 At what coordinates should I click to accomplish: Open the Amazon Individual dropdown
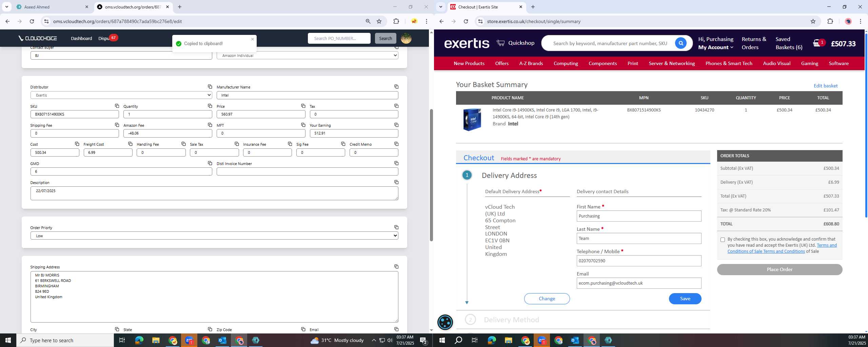coord(308,55)
